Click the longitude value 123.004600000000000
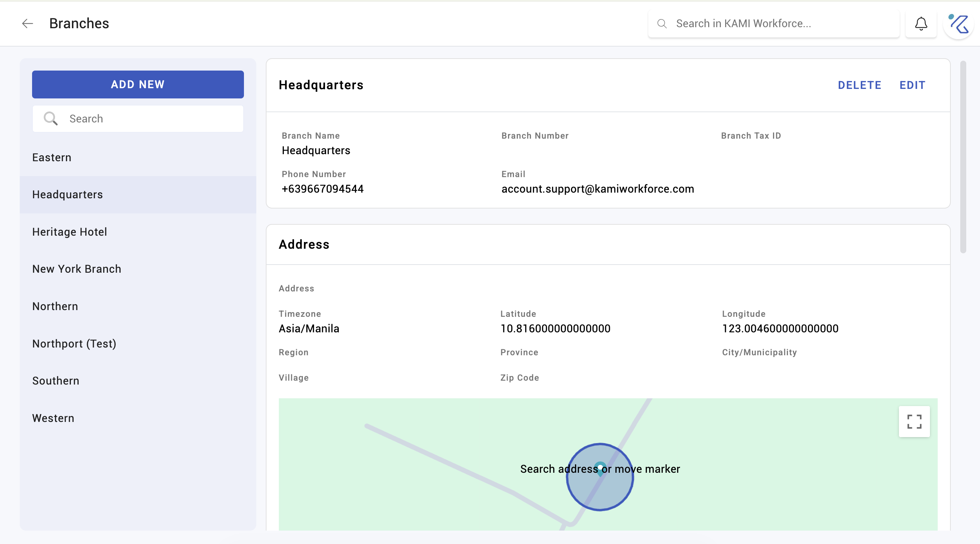This screenshot has width=980, height=544. tap(780, 328)
